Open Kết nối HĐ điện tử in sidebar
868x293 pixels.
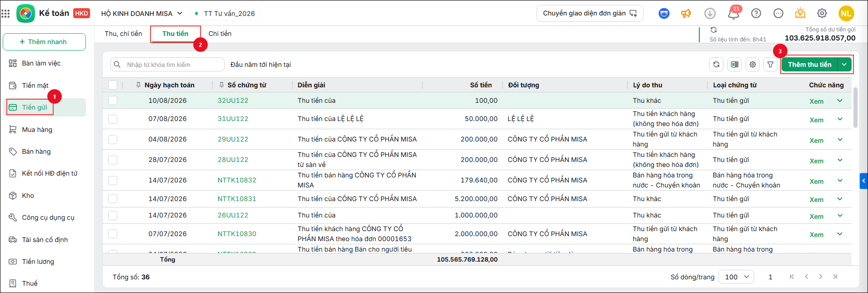pos(44,173)
